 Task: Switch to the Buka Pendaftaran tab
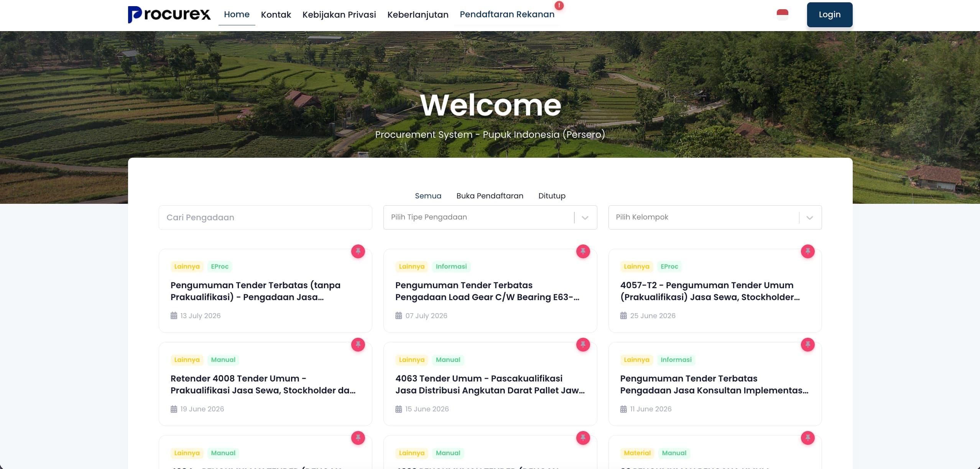tap(490, 196)
